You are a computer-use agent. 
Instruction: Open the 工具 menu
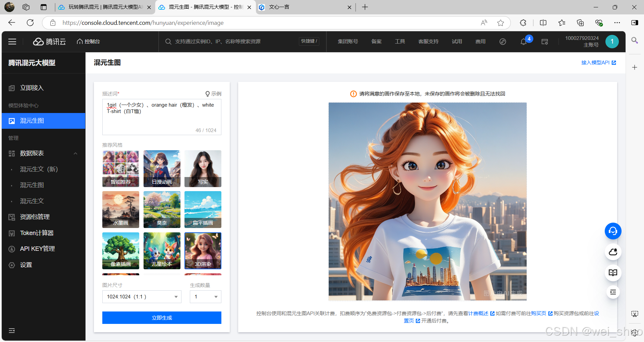point(400,42)
